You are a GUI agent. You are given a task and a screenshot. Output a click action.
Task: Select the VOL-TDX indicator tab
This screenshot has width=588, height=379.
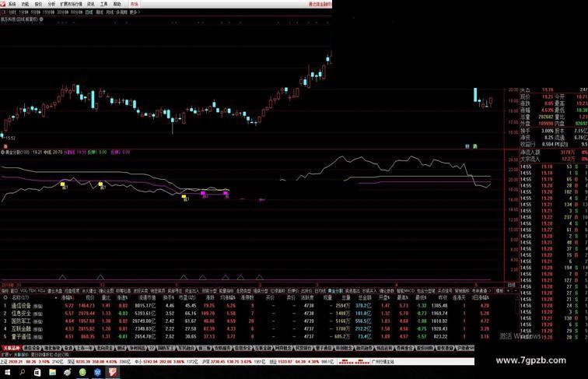point(28,290)
